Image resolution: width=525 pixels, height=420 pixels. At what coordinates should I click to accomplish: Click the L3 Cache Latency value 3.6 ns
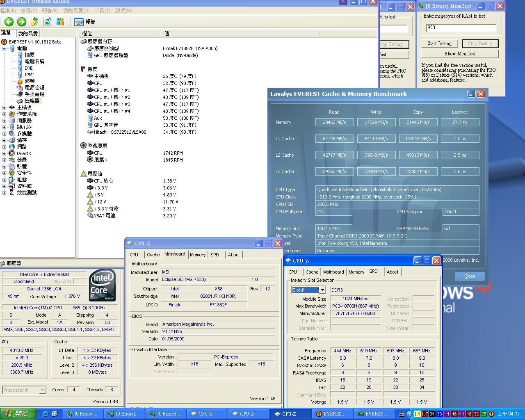pos(460,171)
